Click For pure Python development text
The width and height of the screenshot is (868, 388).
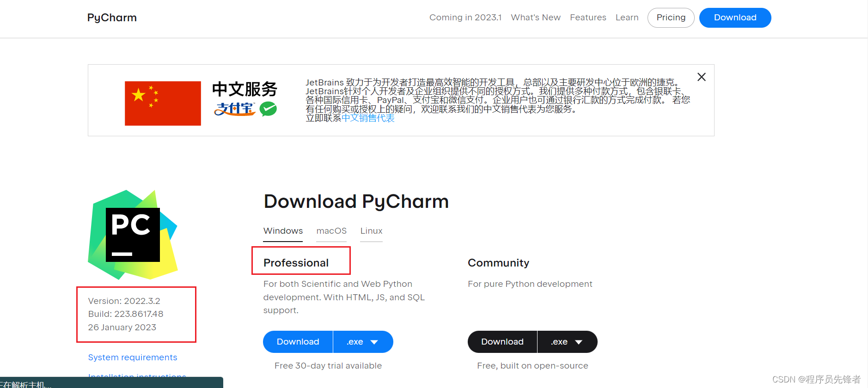530,284
